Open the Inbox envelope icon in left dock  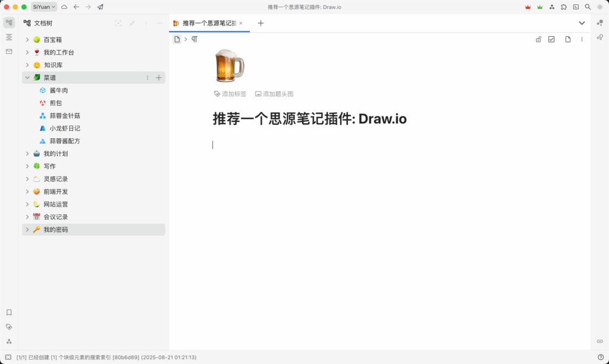pos(9,52)
